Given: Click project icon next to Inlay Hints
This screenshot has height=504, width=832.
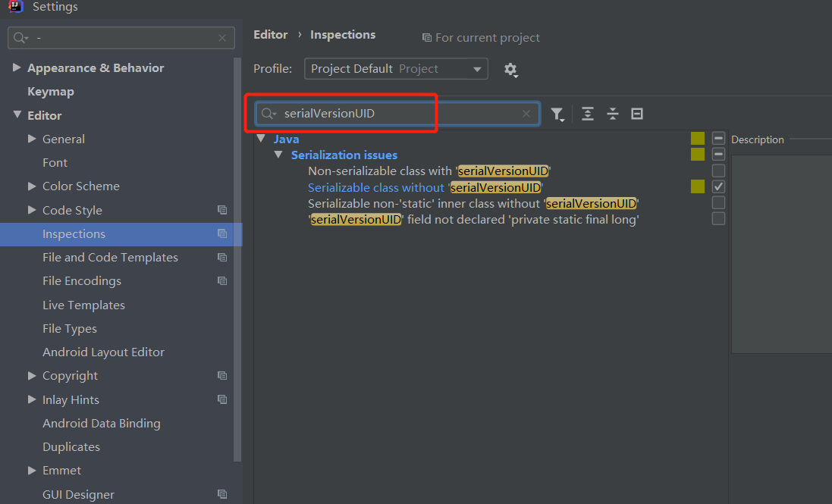Looking at the screenshot, I should tap(222, 399).
